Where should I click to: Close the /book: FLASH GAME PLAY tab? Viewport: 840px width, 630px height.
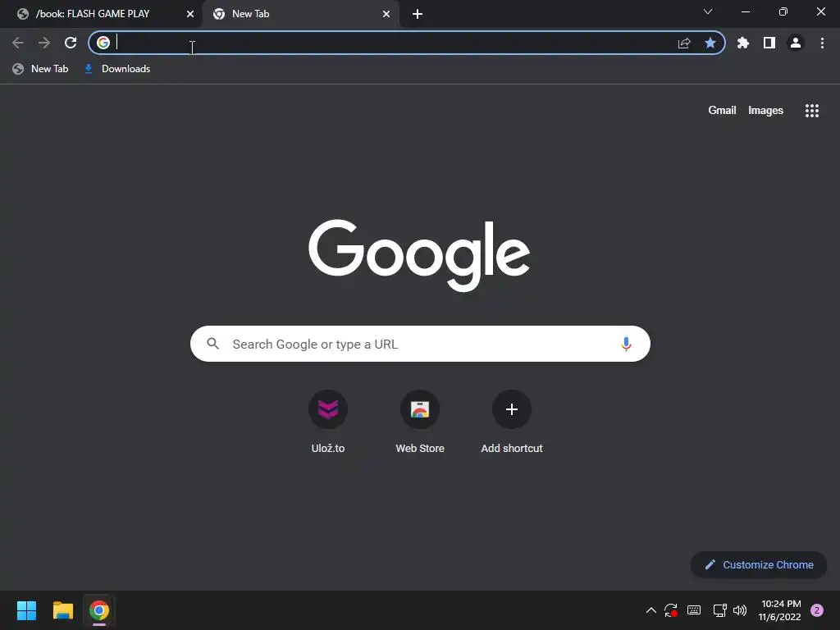tap(190, 14)
